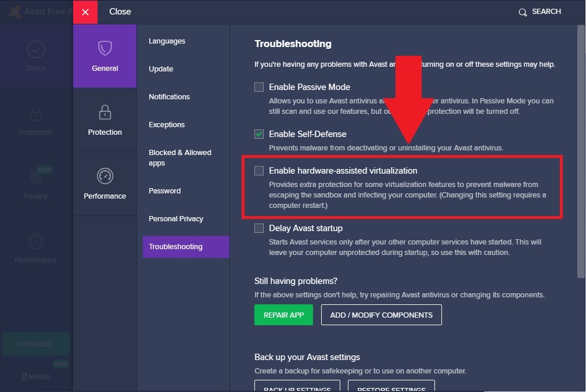Click the Status checkmark icon in background
586x392 pixels.
pyautogui.click(x=35, y=50)
